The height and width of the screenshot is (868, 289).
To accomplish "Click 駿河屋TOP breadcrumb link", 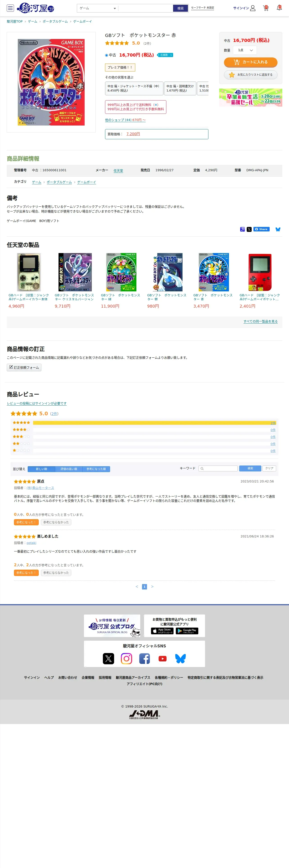I will coord(15,22).
